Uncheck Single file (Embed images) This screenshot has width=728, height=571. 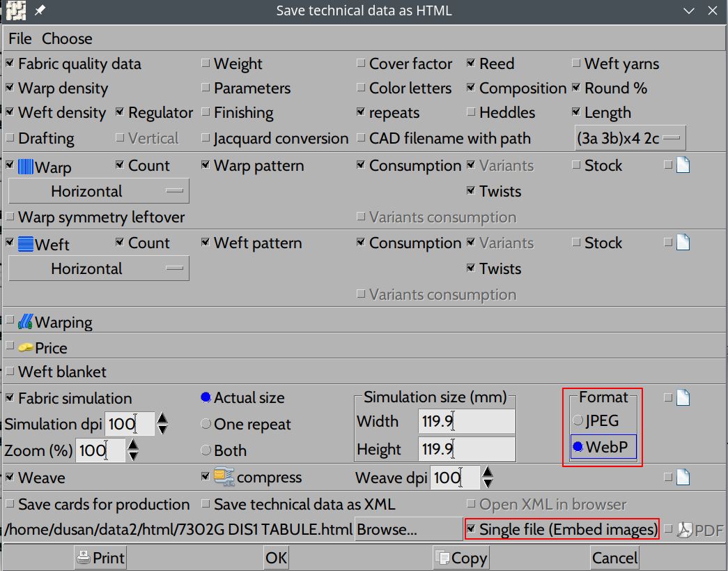471,529
